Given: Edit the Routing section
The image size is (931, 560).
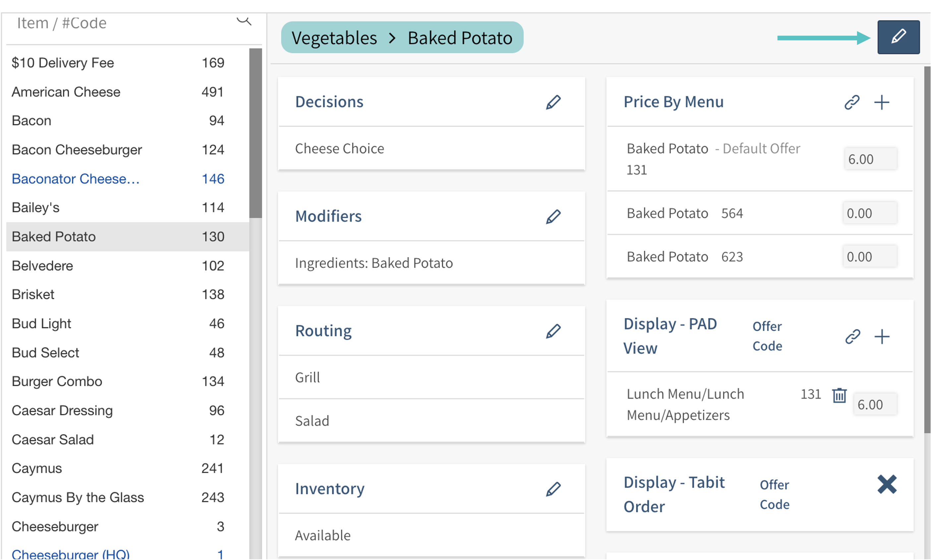Looking at the screenshot, I should pyautogui.click(x=553, y=331).
